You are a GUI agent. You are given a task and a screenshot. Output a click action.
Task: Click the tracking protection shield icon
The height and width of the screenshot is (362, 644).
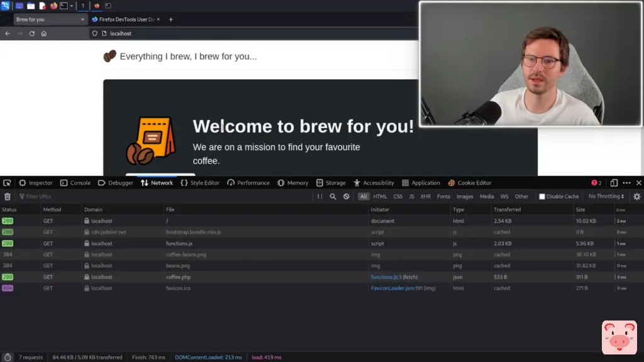(x=95, y=34)
